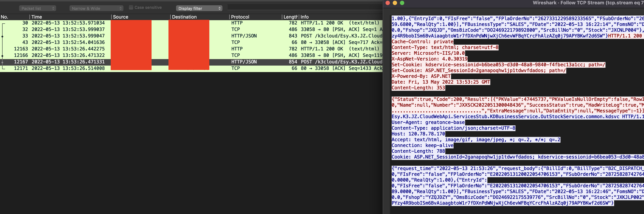Minimize the Follow TCP Stream window

[x=395, y=3]
